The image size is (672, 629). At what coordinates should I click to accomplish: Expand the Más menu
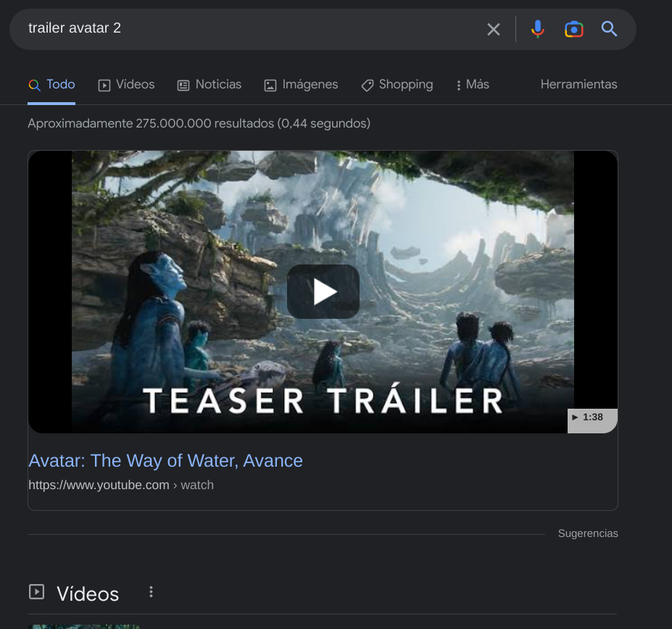tap(473, 84)
